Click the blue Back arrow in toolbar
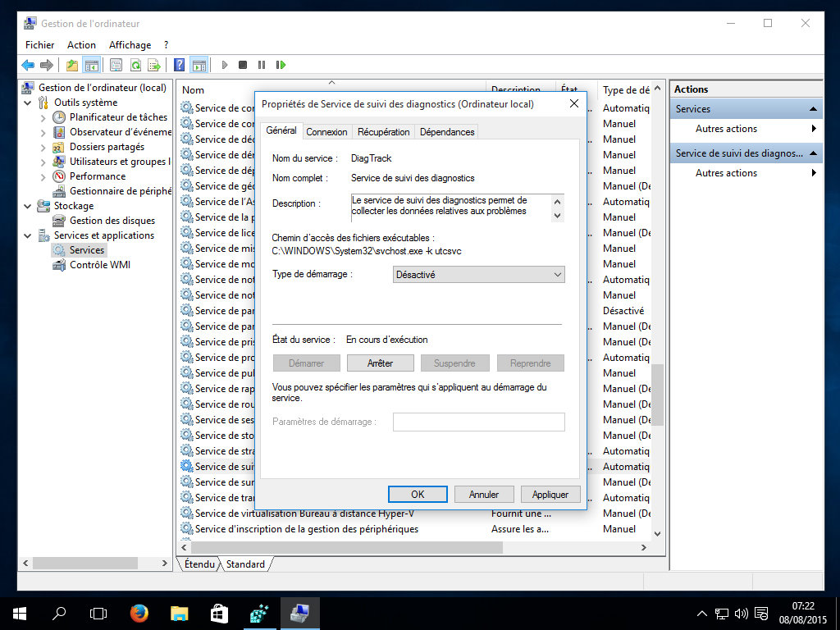 28,65
